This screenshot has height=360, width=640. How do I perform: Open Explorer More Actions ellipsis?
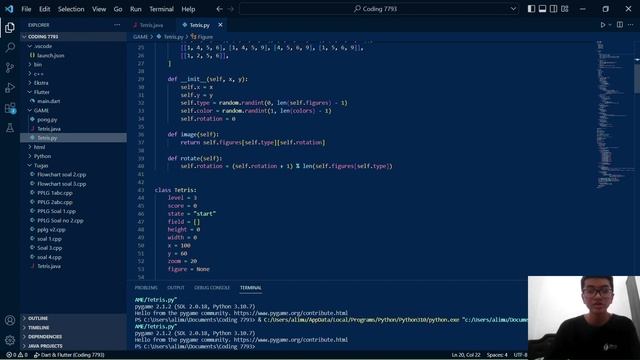(117, 25)
